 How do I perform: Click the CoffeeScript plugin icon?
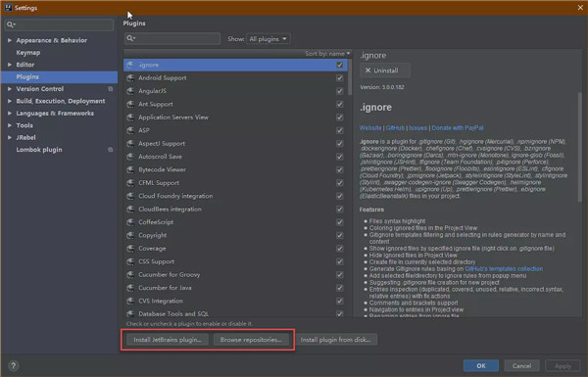[130, 222]
